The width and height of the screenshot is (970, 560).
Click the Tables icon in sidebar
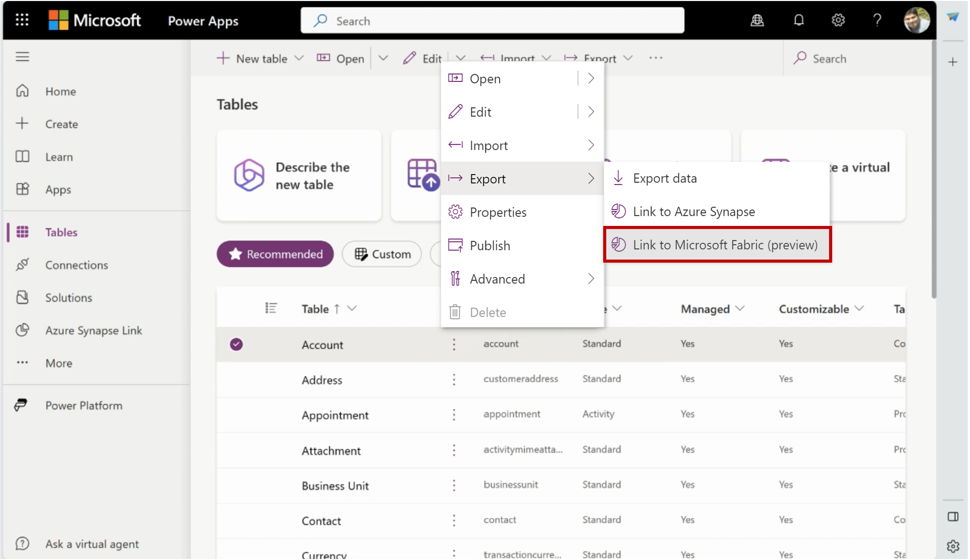coord(23,232)
